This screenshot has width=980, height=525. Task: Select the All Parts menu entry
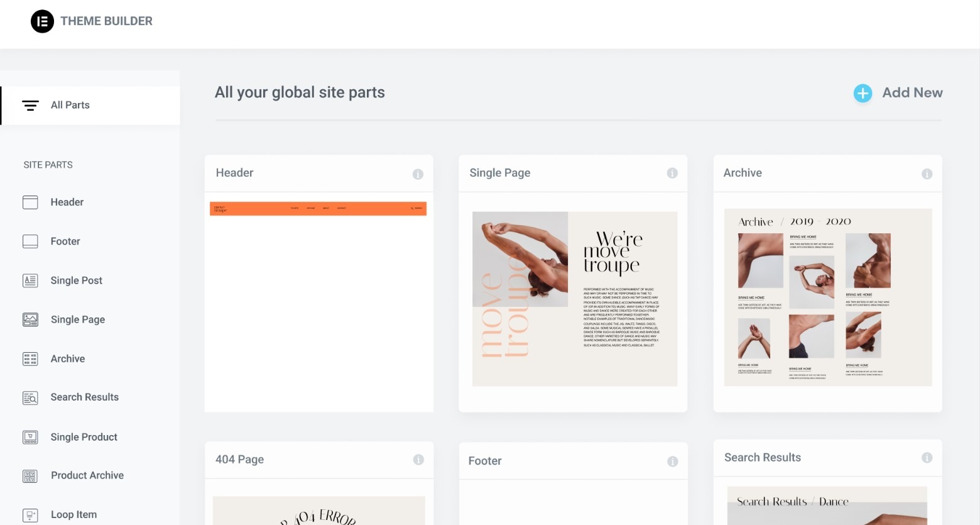[70, 105]
